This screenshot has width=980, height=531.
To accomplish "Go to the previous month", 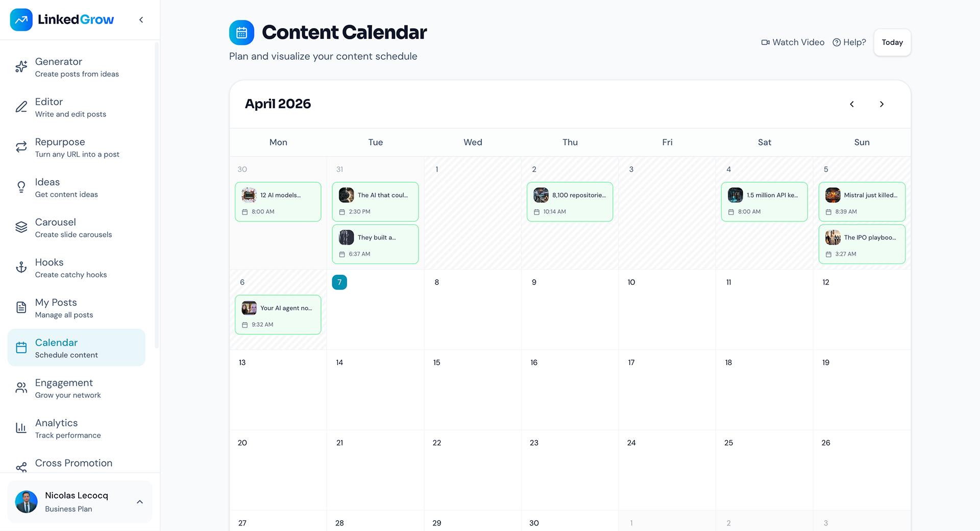I will [x=852, y=104].
